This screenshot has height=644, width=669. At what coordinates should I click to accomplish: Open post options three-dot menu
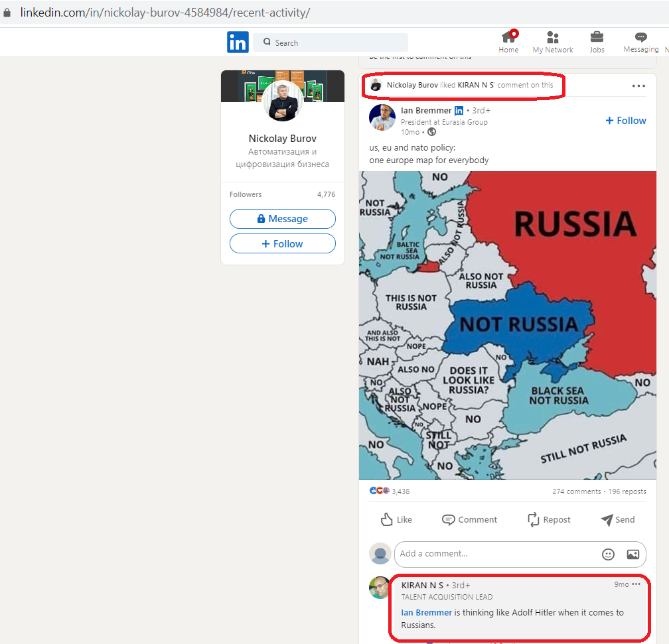click(638, 86)
